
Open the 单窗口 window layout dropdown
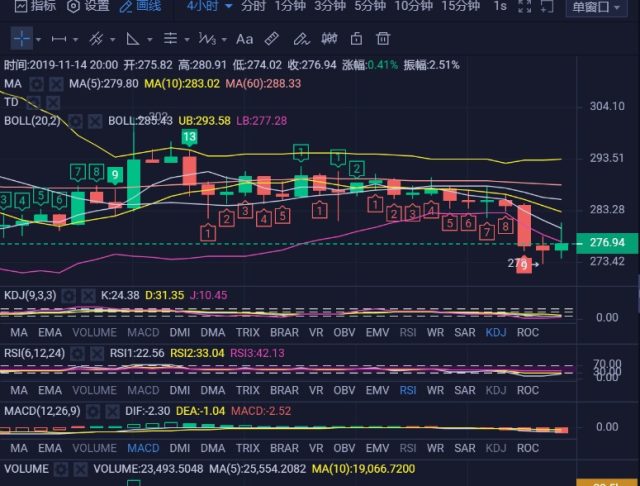pyautogui.click(x=596, y=7)
